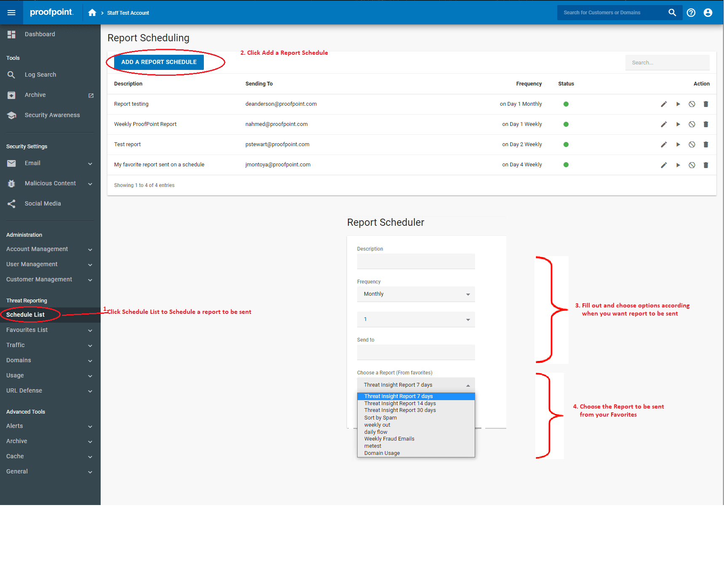This screenshot has height=588, width=724.
Task: Click the help question mark icon
Action: coord(691,13)
